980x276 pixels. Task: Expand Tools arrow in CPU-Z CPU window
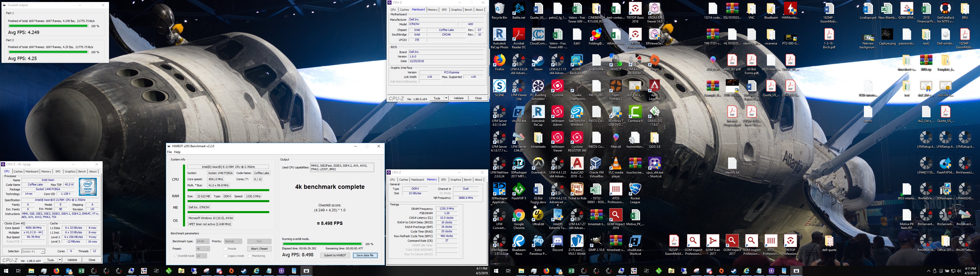click(x=60, y=260)
